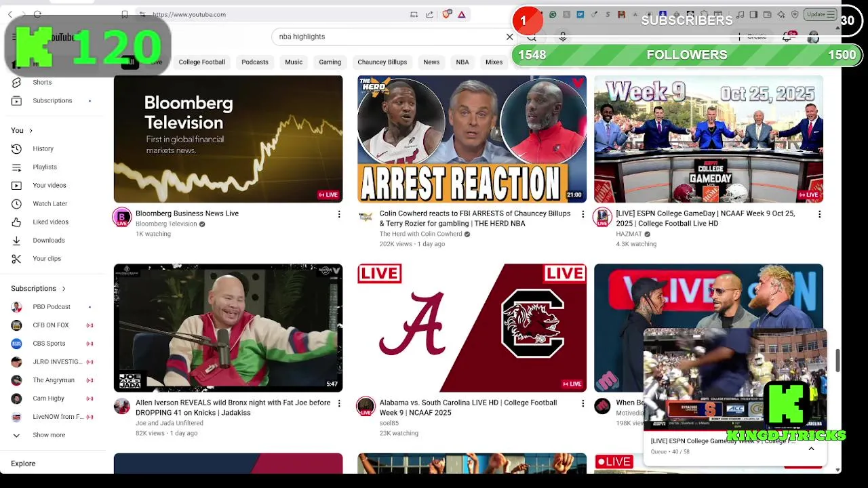Open the more options menu for the Allen Iverson video

[x=339, y=403]
